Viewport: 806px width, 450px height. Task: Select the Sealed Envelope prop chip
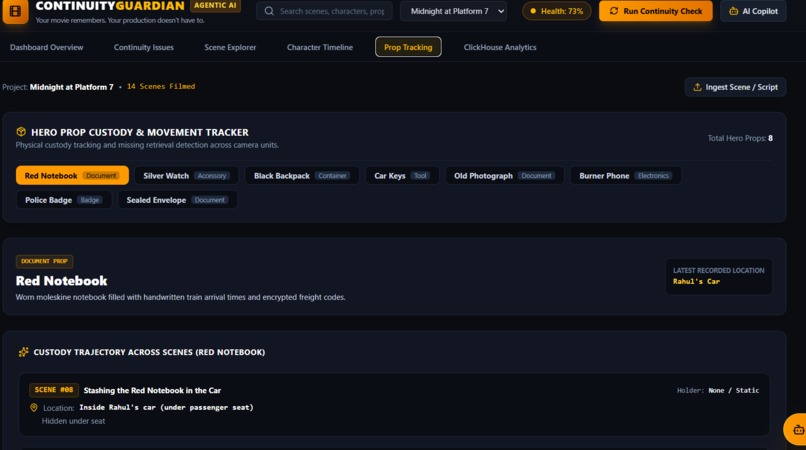click(177, 200)
